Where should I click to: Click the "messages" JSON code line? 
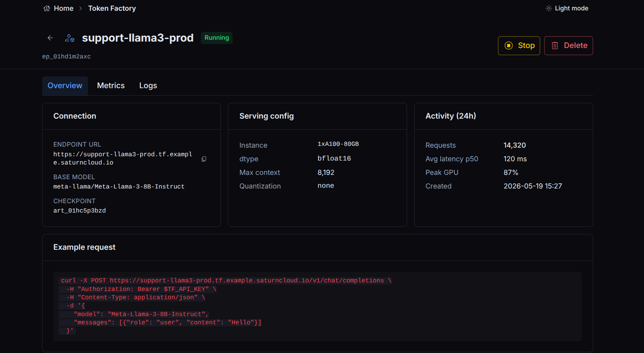point(167,323)
